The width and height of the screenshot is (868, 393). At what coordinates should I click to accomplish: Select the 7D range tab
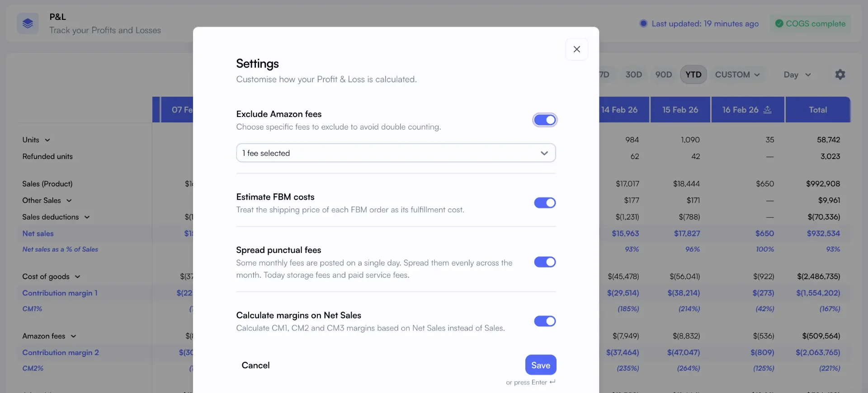pyautogui.click(x=604, y=75)
